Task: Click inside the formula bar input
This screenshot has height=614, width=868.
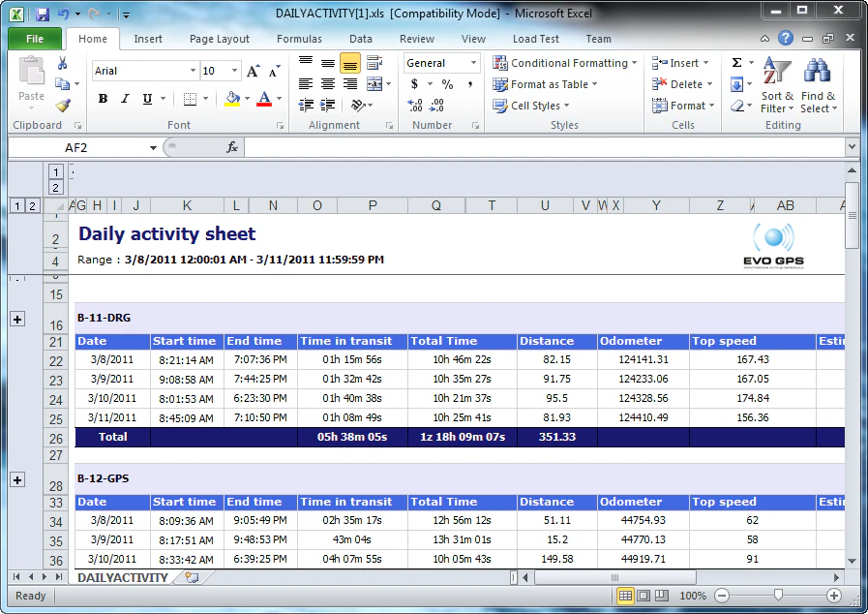Action: (542, 147)
